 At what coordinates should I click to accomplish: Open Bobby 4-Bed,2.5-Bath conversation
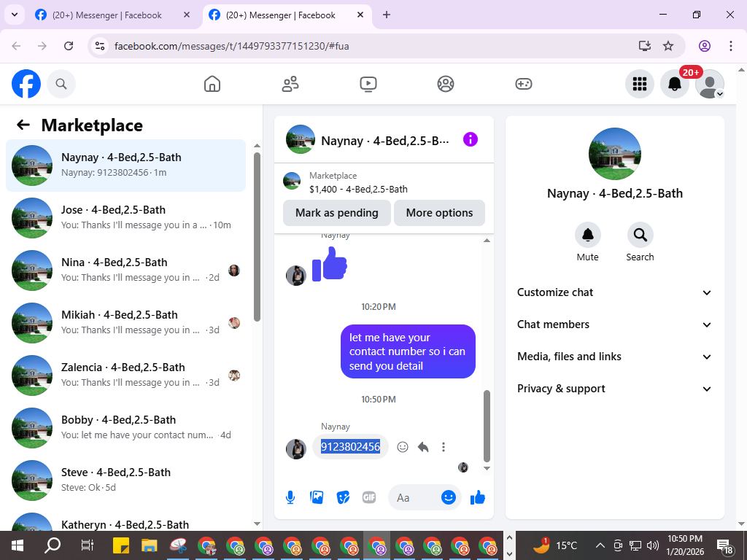point(125,427)
